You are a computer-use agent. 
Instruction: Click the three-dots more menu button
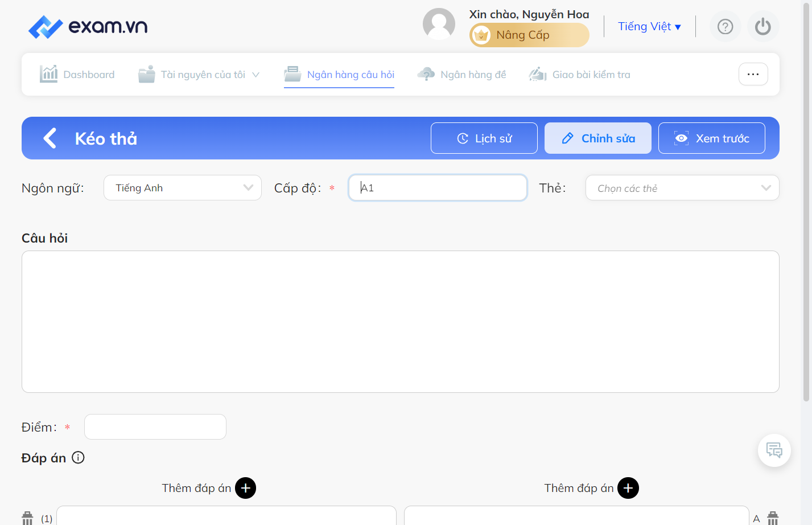753,74
